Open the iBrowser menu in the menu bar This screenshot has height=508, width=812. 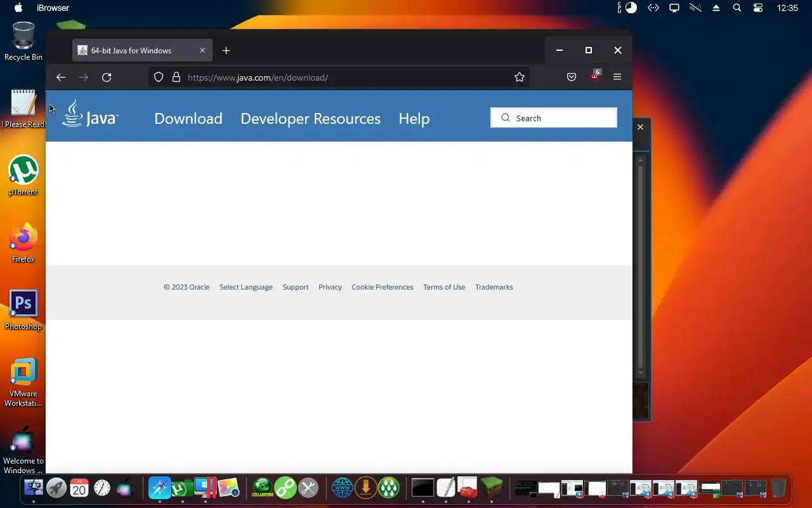53,8
